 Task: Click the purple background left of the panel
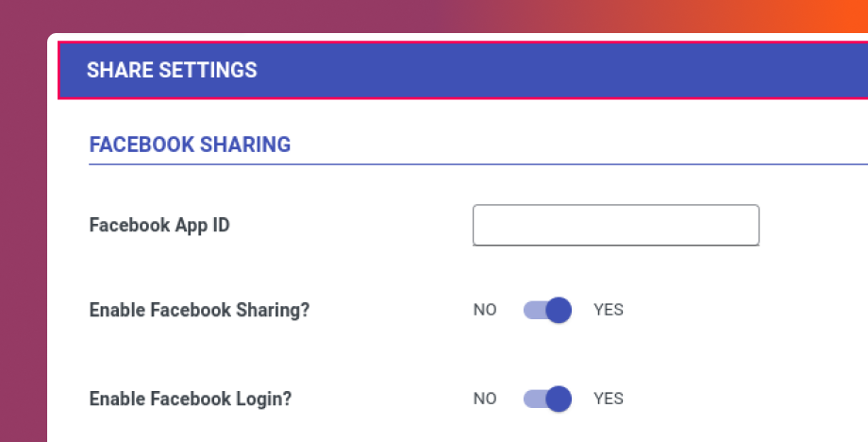point(23,236)
